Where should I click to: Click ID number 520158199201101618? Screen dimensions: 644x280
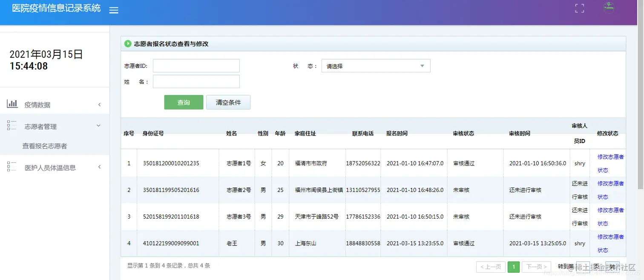click(171, 216)
